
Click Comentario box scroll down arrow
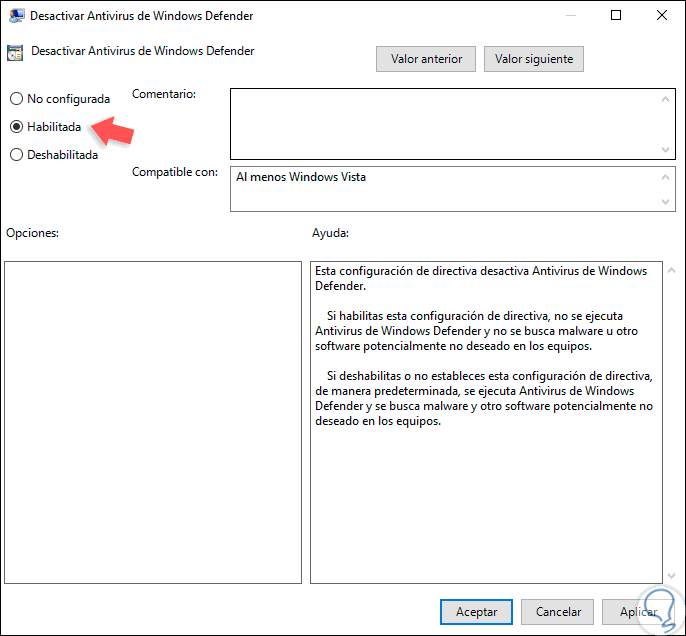click(665, 150)
